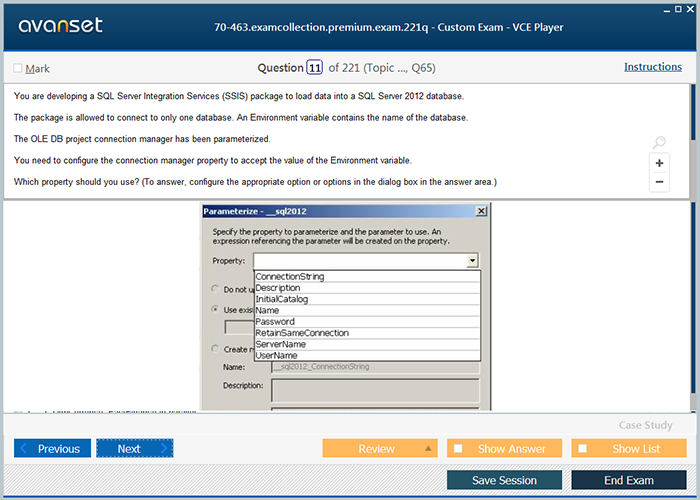The height and width of the screenshot is (500, 700).
Task: Select the 'Use existing' radio option
Action: [x=215, y=309]
